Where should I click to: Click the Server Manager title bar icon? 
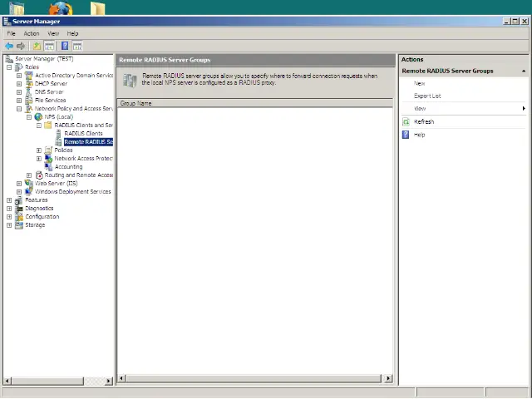coord(7,22)
